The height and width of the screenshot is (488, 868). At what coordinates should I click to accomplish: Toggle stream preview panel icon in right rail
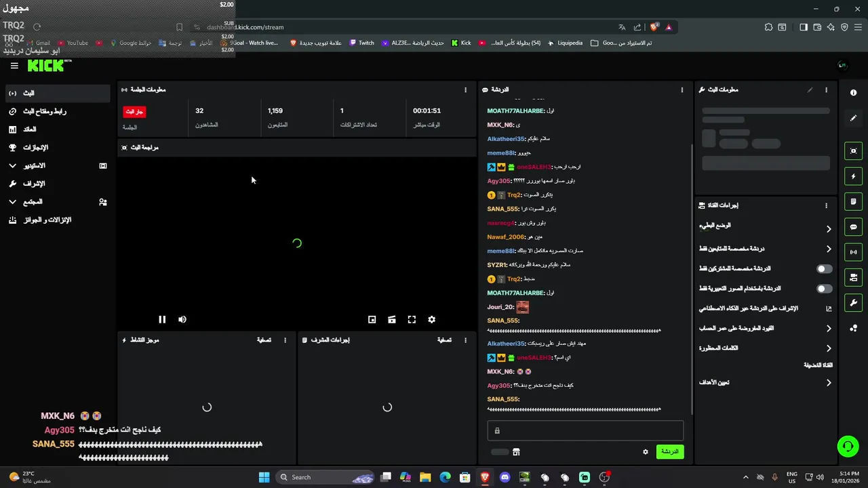pyautogui.click(x=854, y=150)
